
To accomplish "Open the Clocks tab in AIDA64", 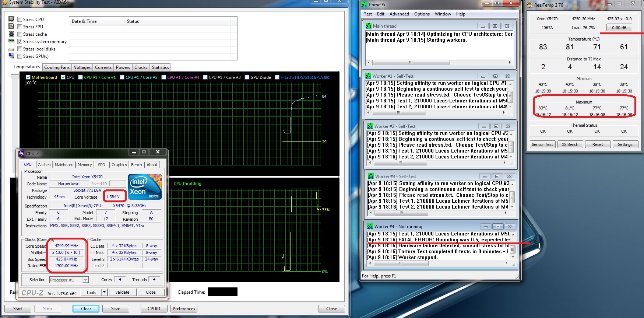I will pos(141,67).
